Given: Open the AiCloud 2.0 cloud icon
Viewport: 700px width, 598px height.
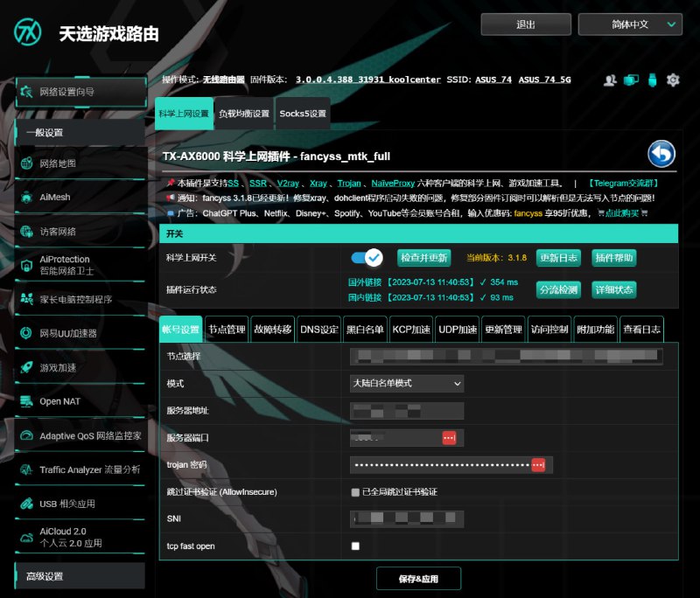Looking at the screenshot, I should pyautogui.click(x=27, y=538).
